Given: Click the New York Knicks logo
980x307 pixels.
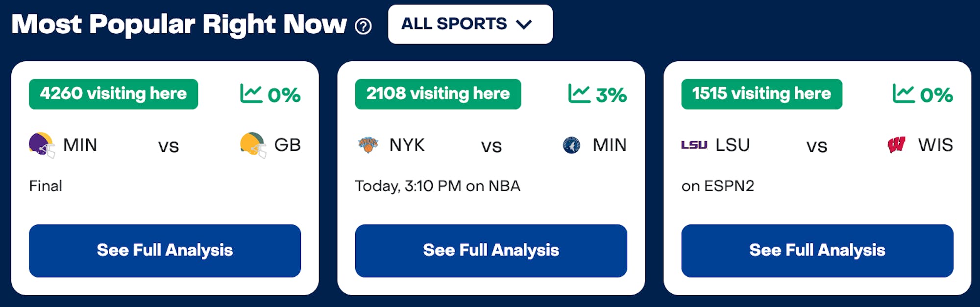Looking at the screenshot, I should coord(368,145).
